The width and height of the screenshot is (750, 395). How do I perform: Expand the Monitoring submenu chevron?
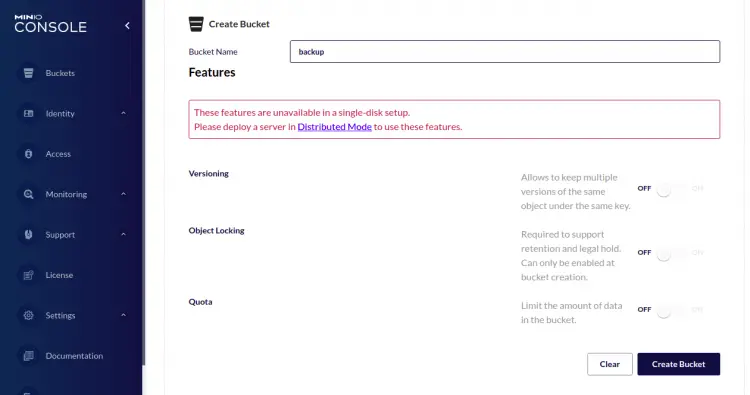coord(123,194)
